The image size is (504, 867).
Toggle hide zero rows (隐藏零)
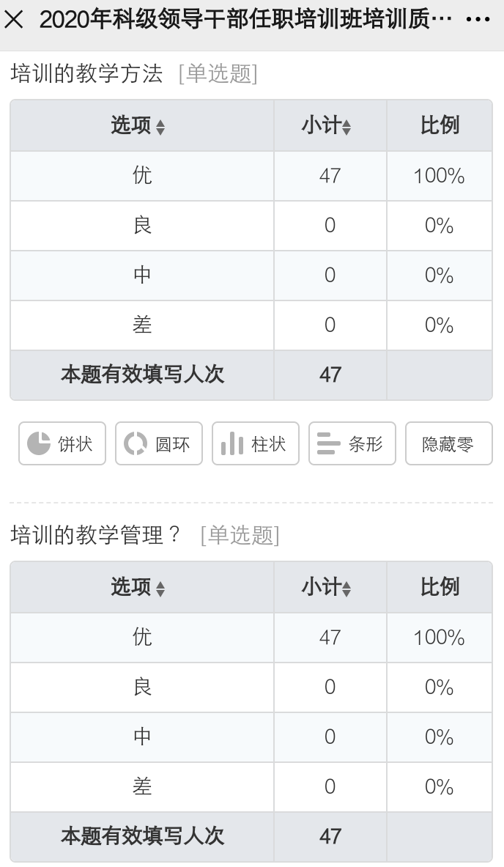448,443
